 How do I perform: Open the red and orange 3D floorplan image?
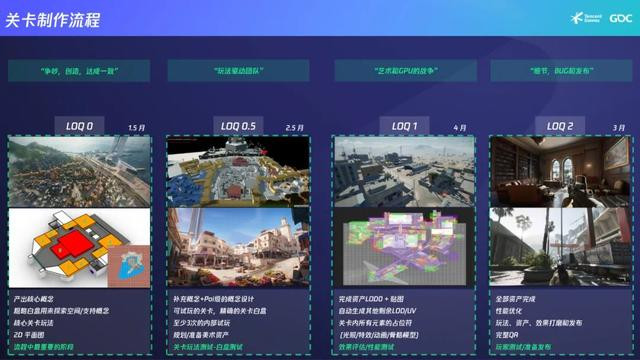80,248
